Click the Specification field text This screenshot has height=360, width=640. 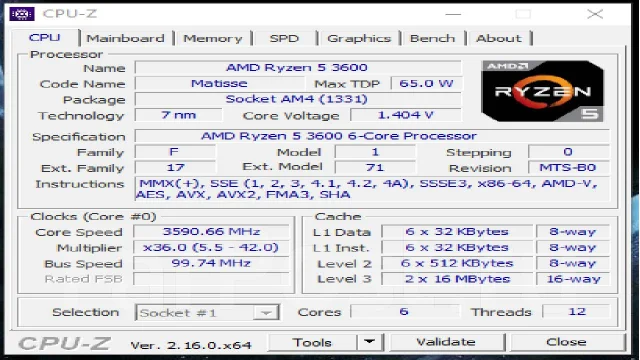[x=371, y=136]
